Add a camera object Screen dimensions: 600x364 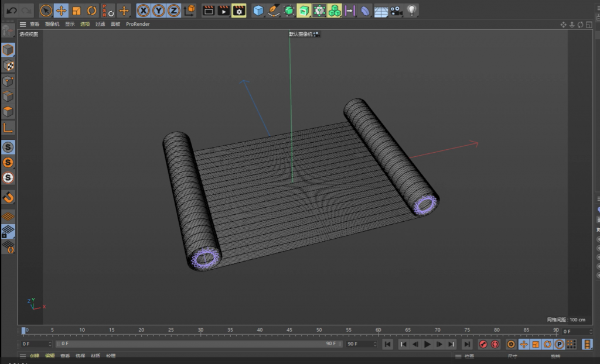pyautogui.click(x=397, y=11)
